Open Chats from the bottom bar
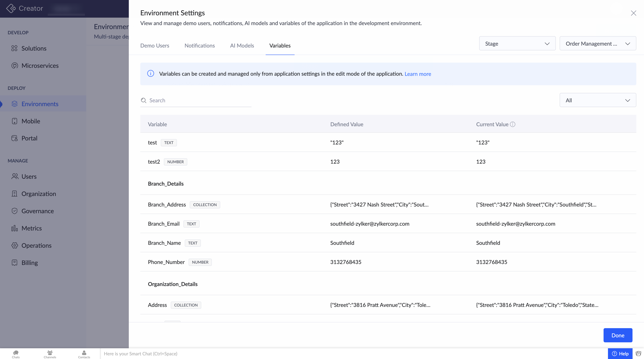 [x=16, y=354]
